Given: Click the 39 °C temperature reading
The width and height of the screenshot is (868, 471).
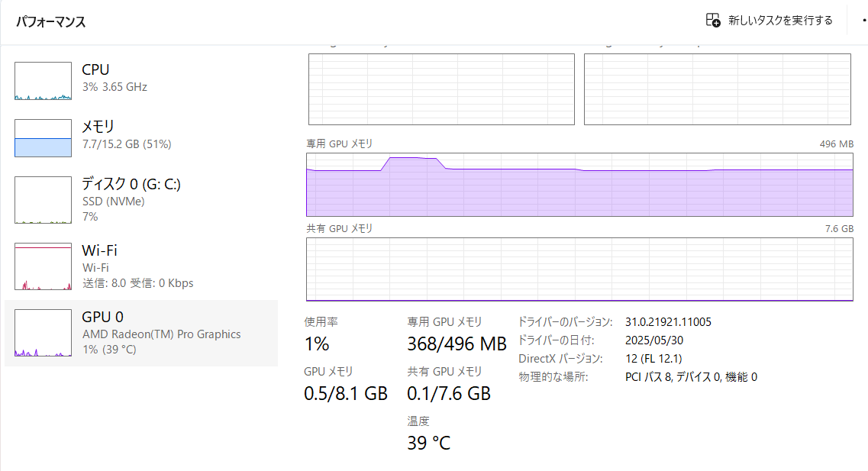Looking at the screenshot, I should tap(428, 443).
